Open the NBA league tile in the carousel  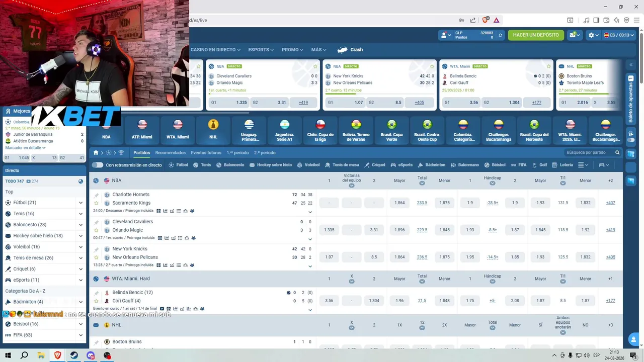coord(106,130)
